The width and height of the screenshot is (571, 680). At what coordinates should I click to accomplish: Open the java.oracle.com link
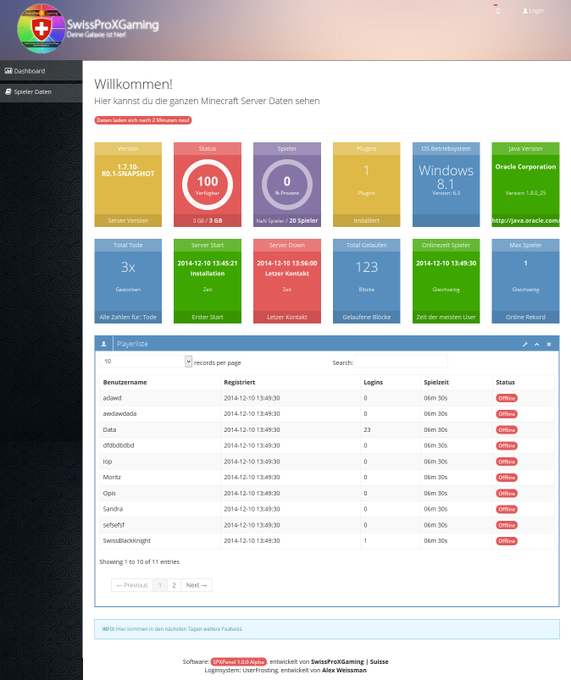(525, 220)
